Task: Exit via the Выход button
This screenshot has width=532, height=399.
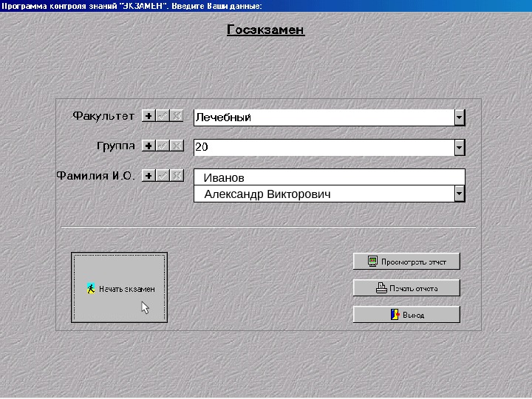Action: tap(406, 314)
